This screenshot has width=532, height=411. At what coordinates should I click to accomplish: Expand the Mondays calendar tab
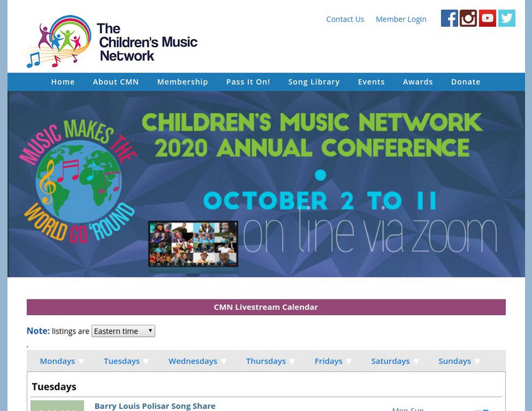62,361
